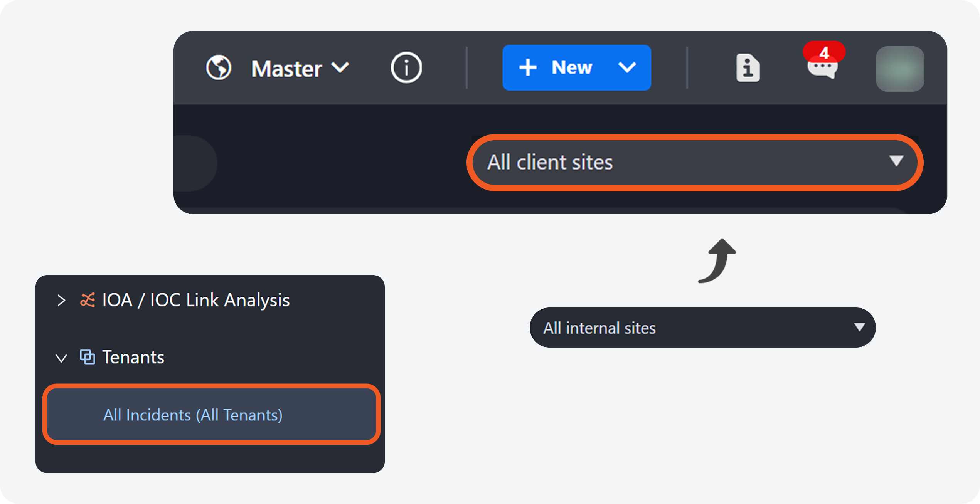
Task: Click the plus icon on New button
Action: [x=527, y=68]
